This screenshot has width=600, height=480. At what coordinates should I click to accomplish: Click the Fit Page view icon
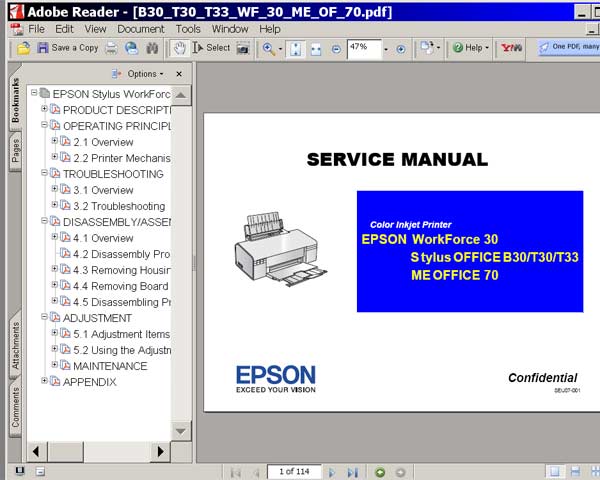[x=296, y=49]
